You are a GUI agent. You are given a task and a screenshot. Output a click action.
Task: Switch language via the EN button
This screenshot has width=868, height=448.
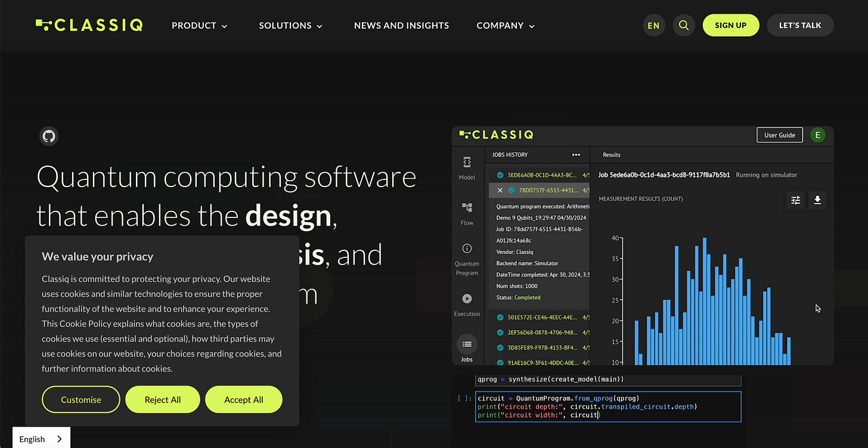653,26
